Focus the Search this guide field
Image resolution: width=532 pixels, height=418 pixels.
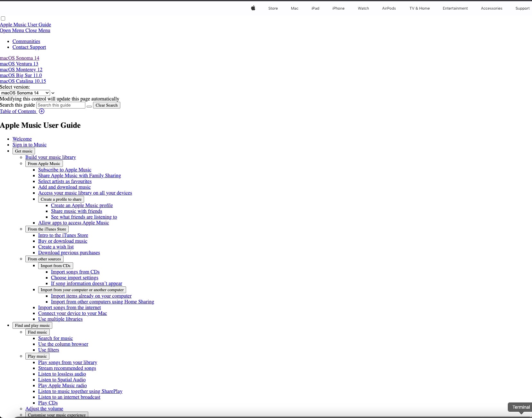[x=61, y=105]
